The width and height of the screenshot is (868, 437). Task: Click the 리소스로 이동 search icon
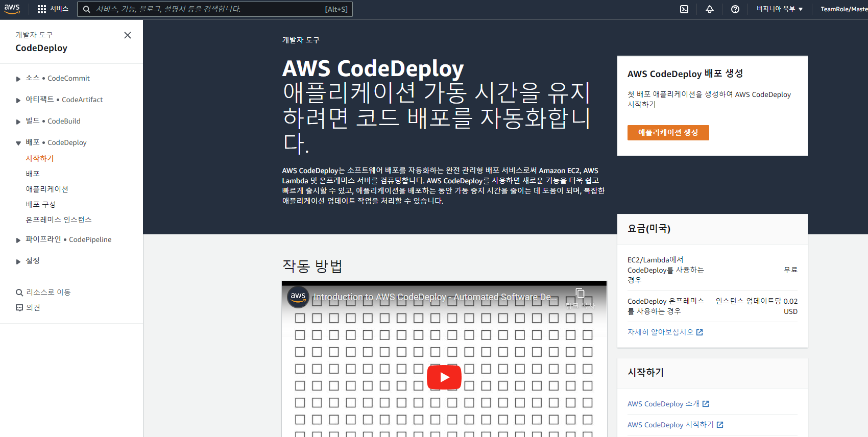pos(19,293)
